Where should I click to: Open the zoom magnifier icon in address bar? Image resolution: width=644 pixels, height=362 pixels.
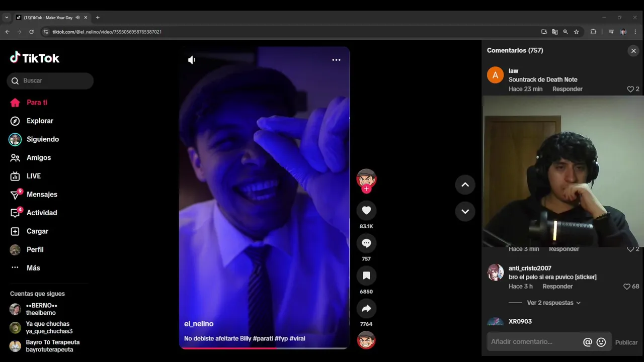click(x=566, y=32)
